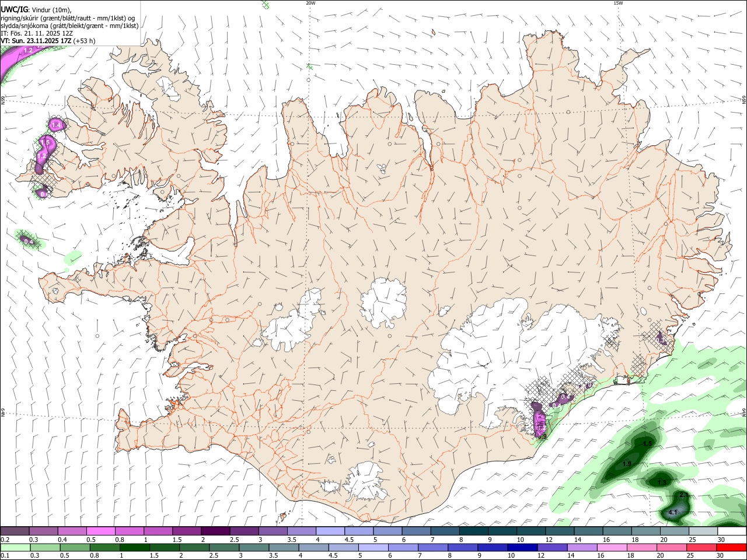This screenshot has width=747, height=560.
Task: Click the "1.3" value in the southeast rain band
Action: [662, 482]
